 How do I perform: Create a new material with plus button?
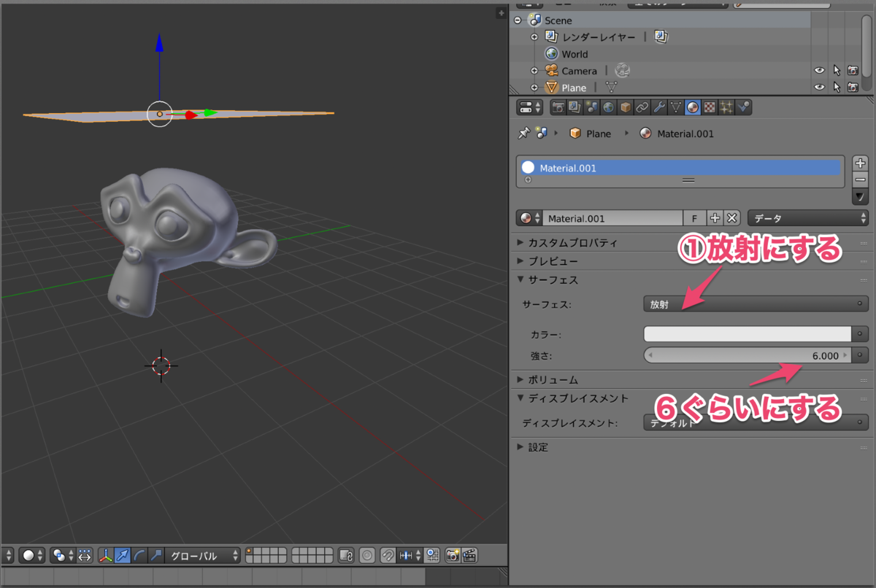click(x=715, y=218)
